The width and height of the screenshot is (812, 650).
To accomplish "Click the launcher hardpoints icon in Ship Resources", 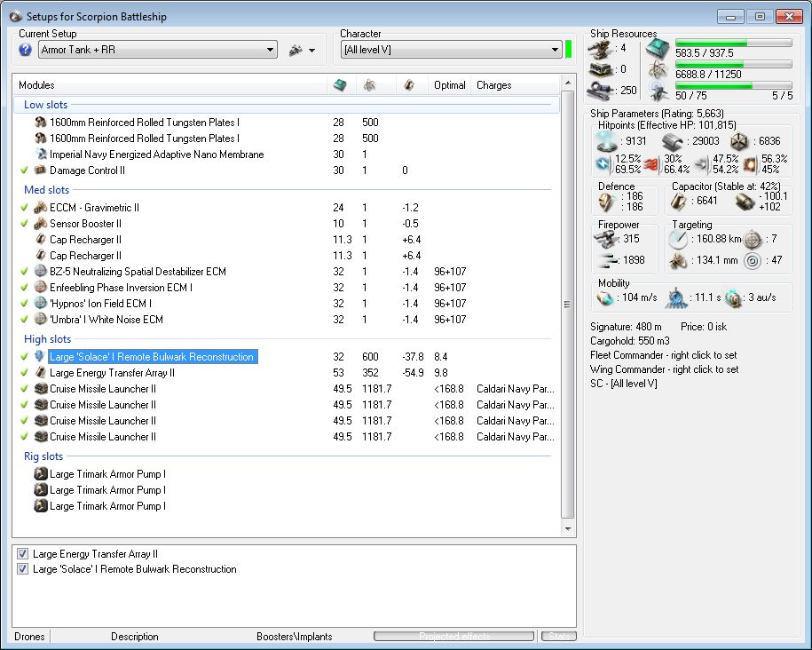I will [600, 69].
